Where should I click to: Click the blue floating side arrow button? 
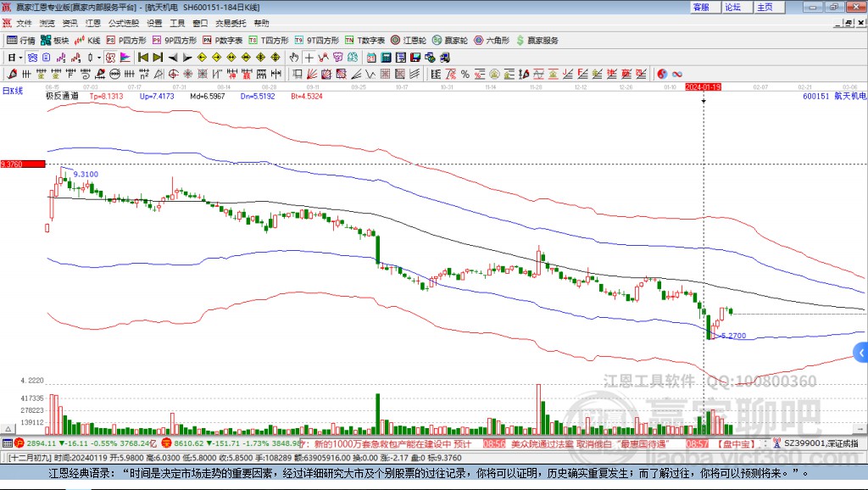point(860,352)
